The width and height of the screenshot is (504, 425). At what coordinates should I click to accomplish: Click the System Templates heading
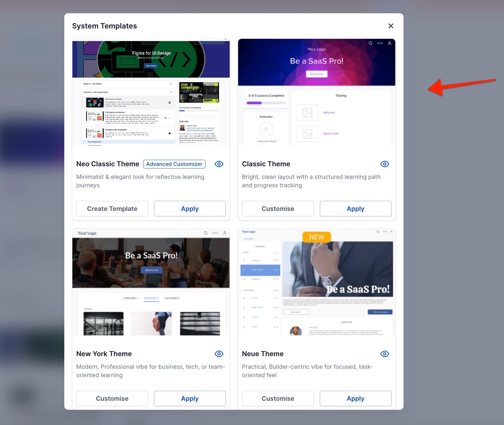coord(104,26)
